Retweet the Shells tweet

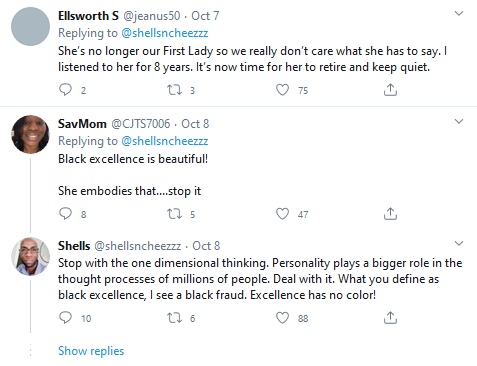(x=174, y=318)
